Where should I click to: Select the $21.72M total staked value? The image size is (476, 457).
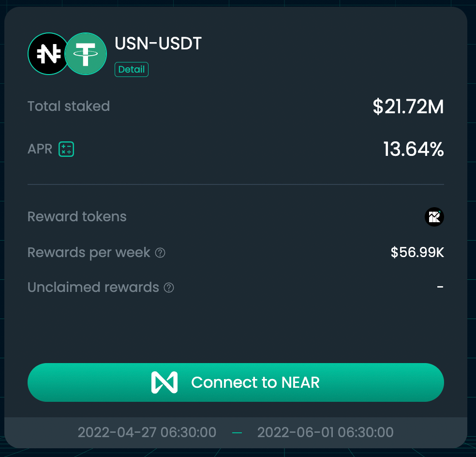408,107
